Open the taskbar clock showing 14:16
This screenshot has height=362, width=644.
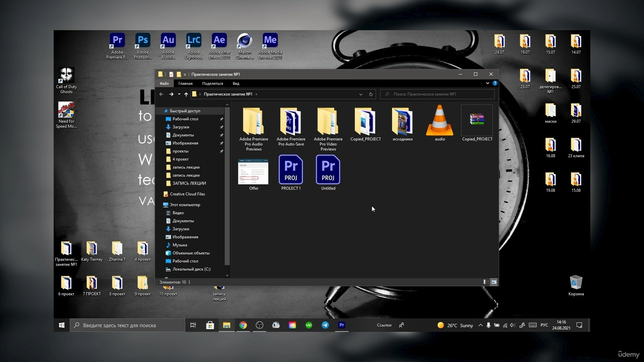[x=561, y=325]
